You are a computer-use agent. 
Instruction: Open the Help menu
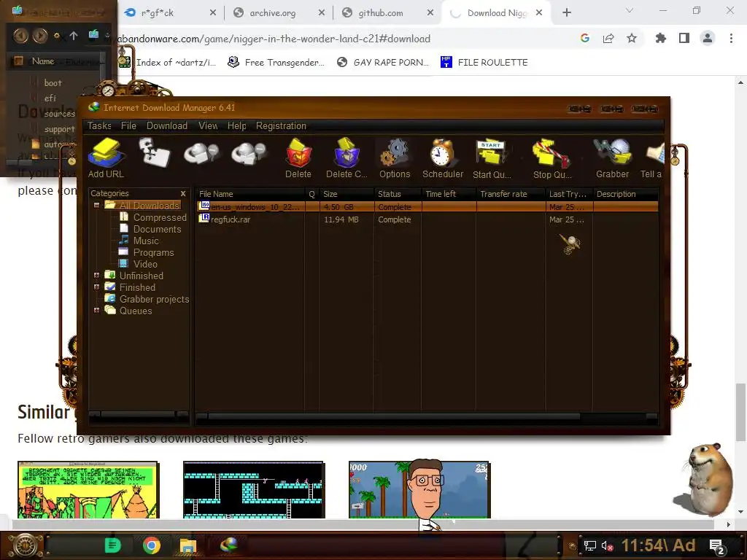(237, 125)
